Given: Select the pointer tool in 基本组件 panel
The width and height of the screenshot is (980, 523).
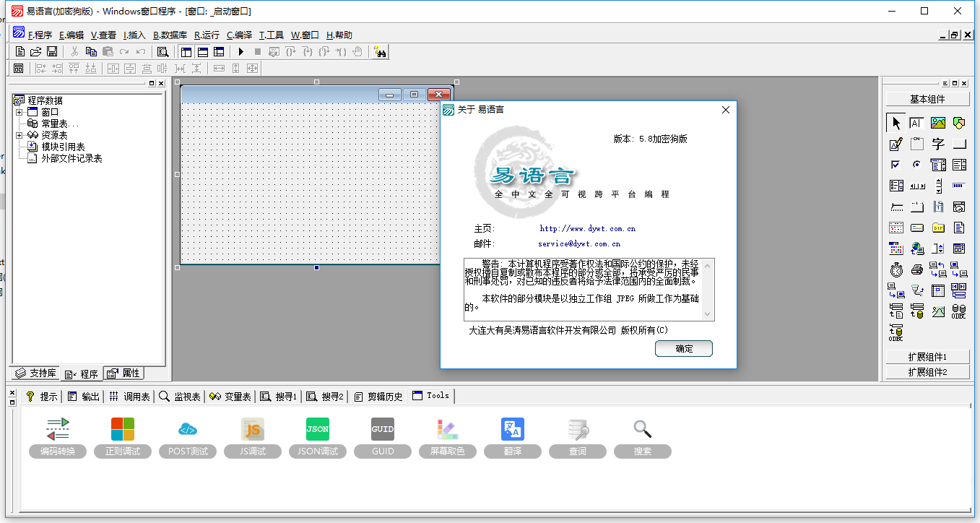Looking at the screenshot, I should pyautogui.click(x=896, y=122).
